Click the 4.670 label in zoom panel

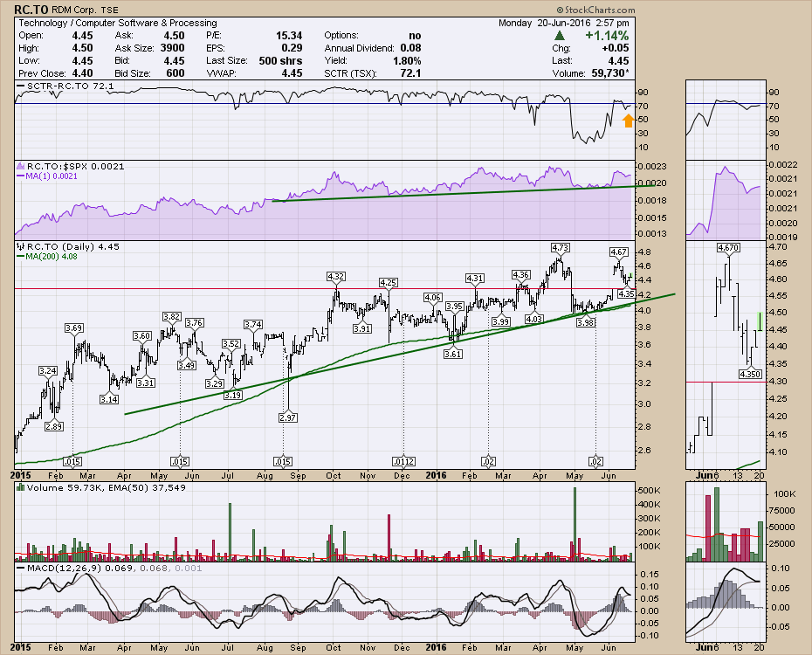[x=728, y=247]
